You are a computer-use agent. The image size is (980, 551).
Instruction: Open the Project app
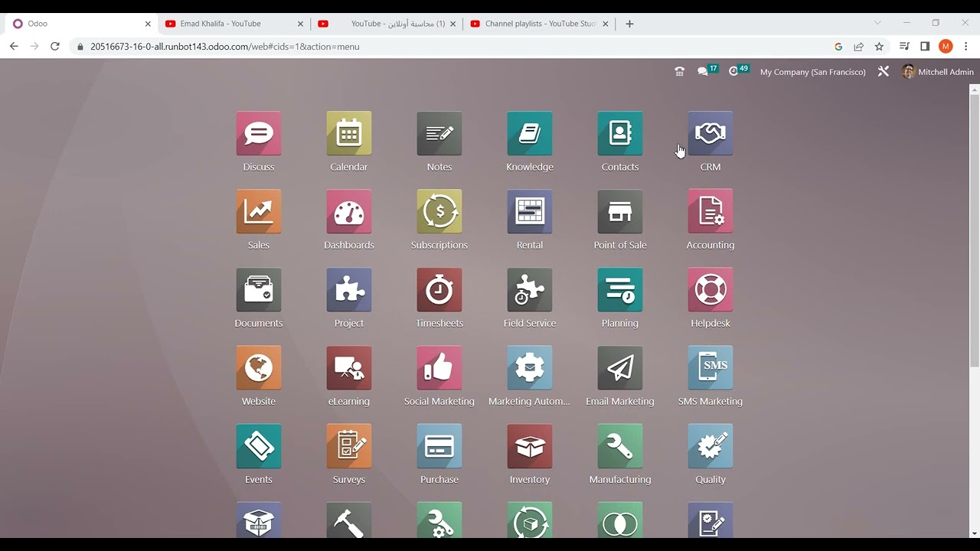pyautogui.click(x=349, y=290)
